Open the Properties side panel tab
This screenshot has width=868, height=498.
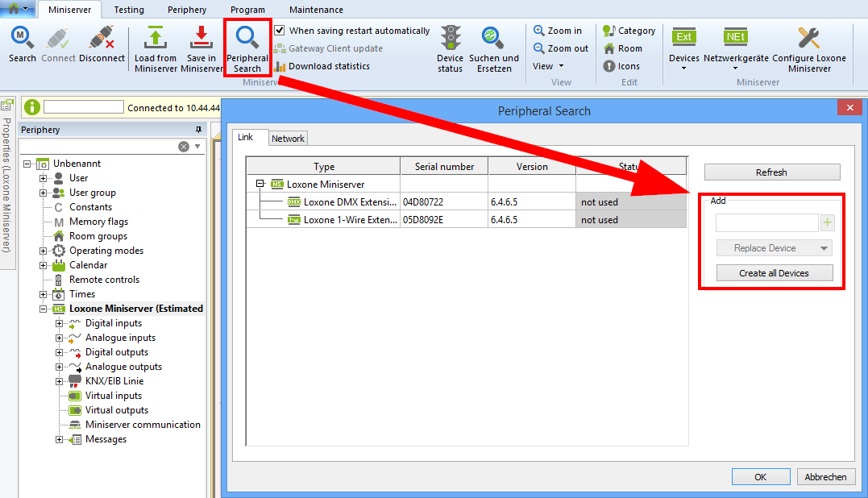(x=6, y=183)
